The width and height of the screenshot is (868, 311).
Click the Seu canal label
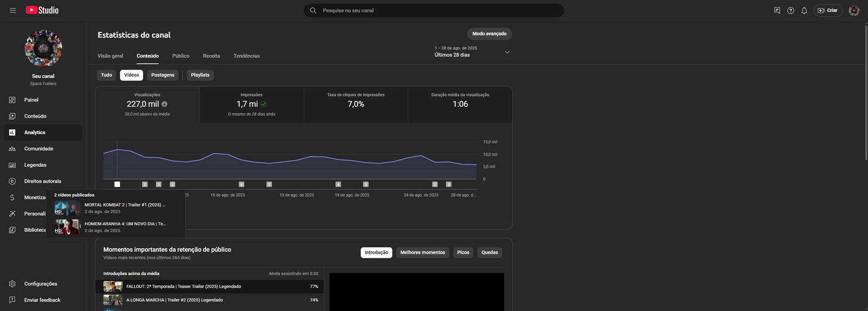coord(43,76)
